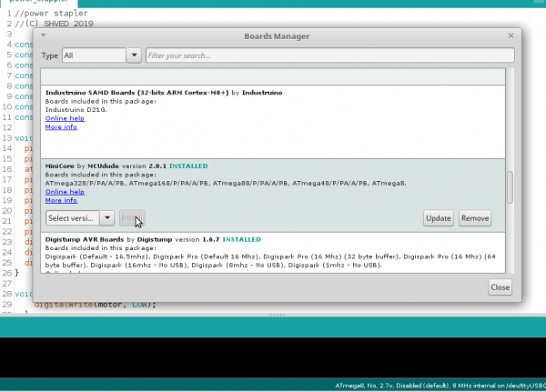Click the black console output area
This screenshot has height=392, width=546.
pos(273,357)
